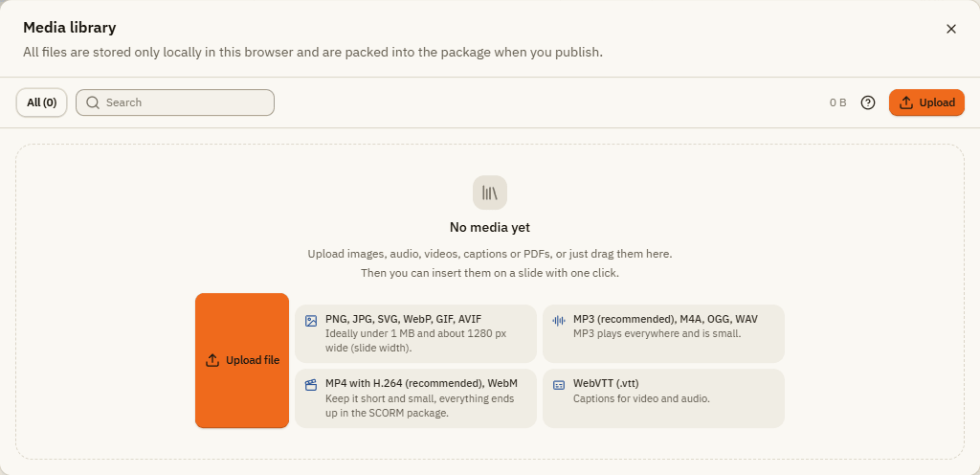The width and height of the screenshot is (980, 475).
Task: Click the "Media library" title
Action: (x=69, y=28)
